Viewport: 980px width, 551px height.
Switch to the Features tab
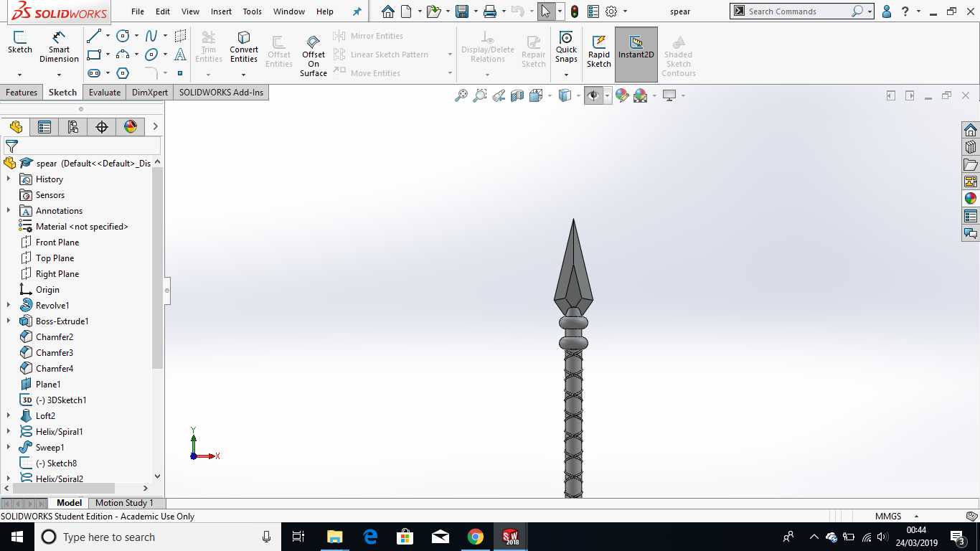pyautogui.click(x=22, y=93)
